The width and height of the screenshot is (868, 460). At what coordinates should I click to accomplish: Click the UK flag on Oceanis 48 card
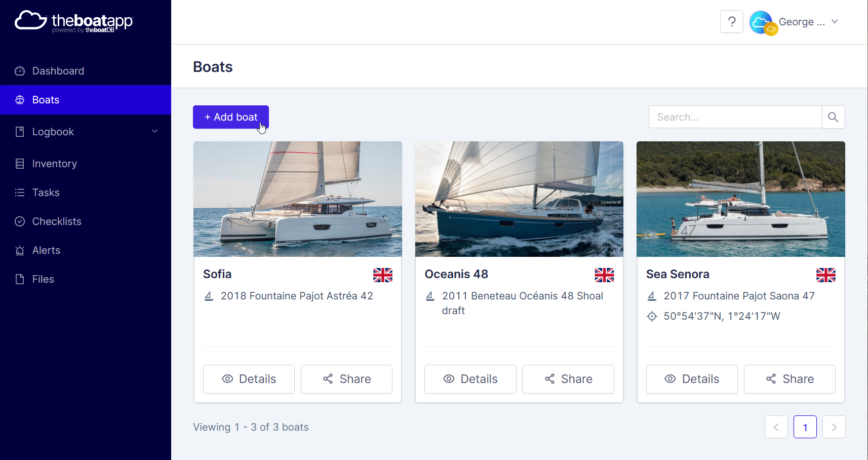pos(604,275)
